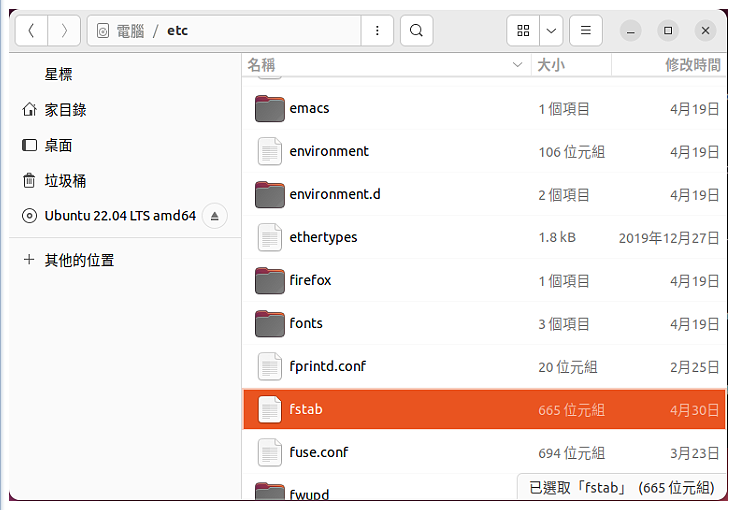Sort by the 修改時間 modified column header
The width and height of the screenshot is (756, 510).
point(669,65)
